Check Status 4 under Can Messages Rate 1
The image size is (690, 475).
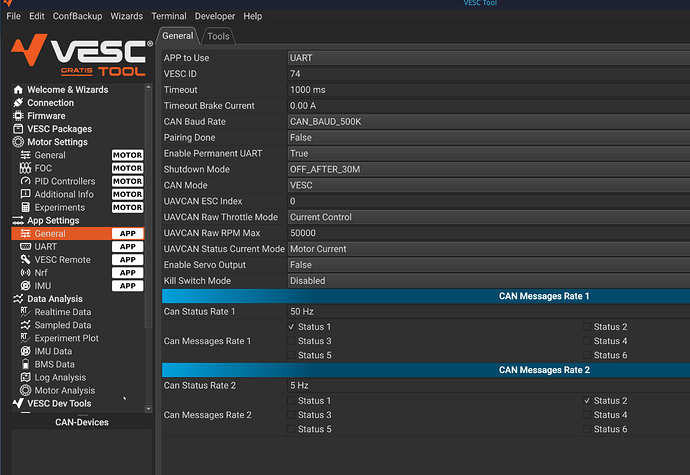587,341
